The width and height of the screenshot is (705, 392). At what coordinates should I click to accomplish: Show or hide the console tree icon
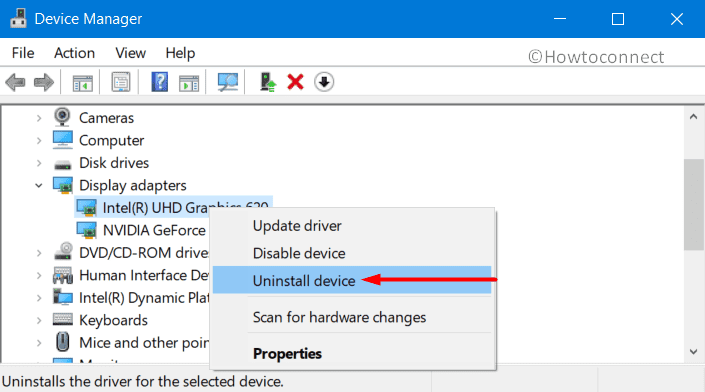tap(83, 83)
